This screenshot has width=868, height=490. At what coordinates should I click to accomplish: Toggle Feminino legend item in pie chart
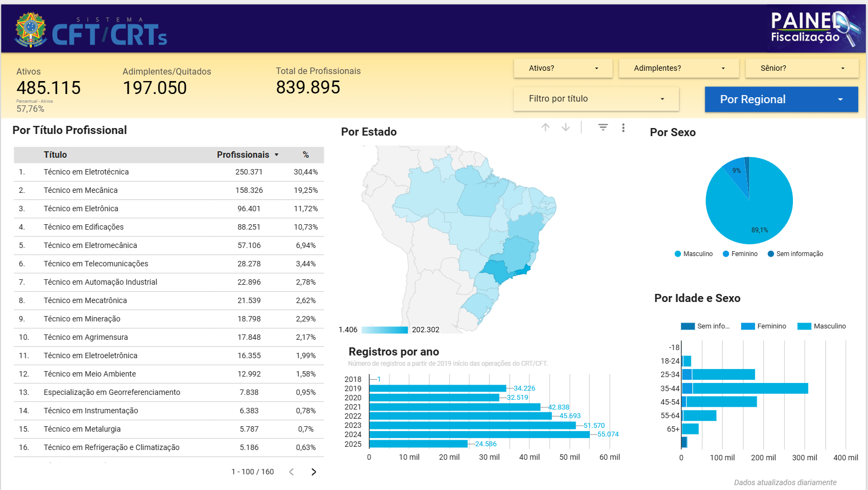tap(740, 254)
